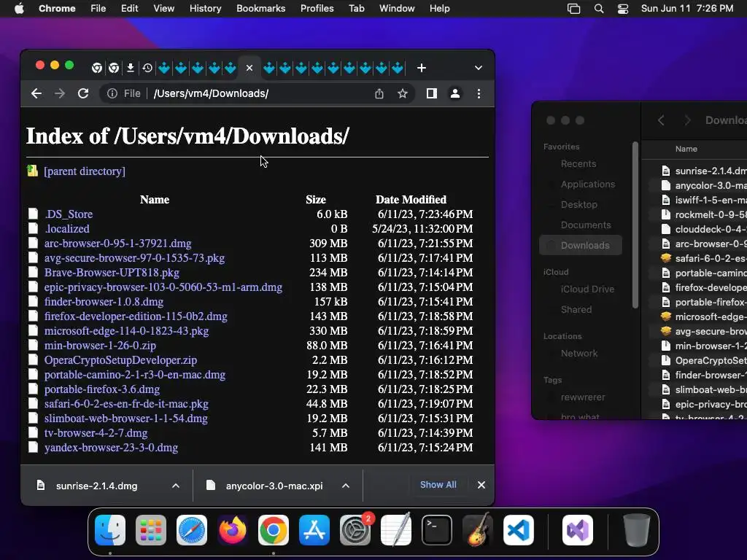This screenshot has width=747, height=560.
Task: Open TextEdit from the Dock
Action: point(396,530)
